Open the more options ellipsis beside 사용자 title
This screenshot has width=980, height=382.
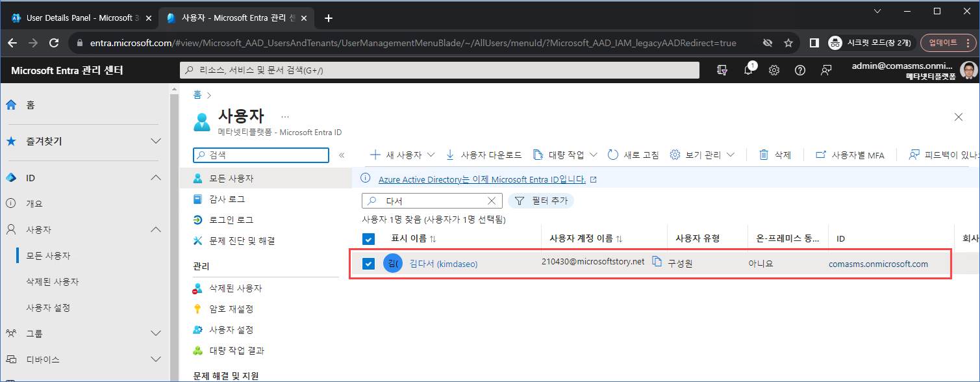pos(285,117)
